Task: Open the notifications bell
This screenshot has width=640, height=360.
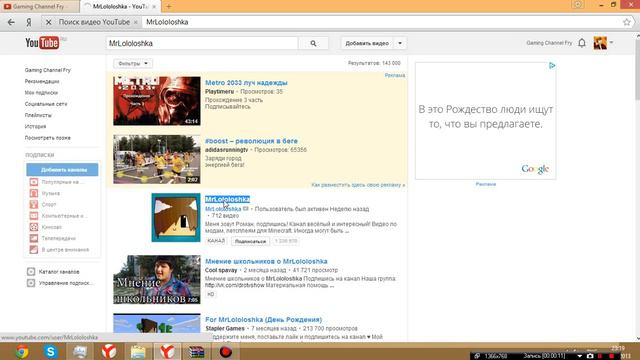Action: (582, 43)
